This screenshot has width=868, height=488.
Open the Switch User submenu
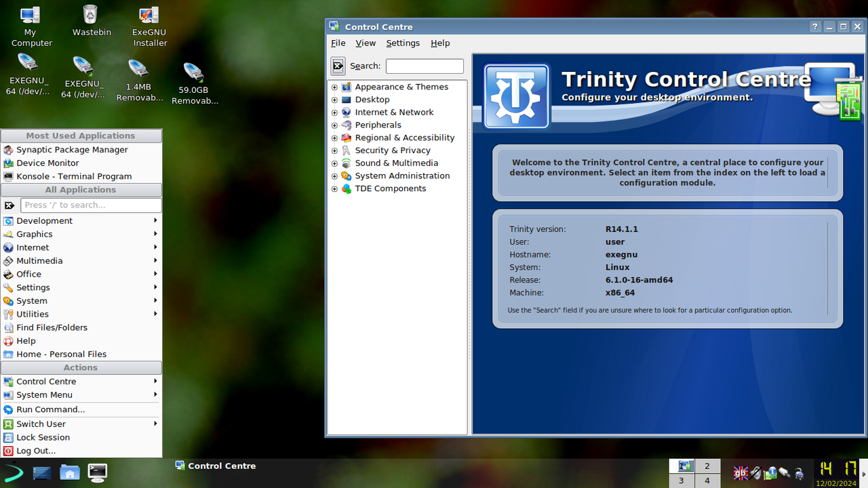81,424
